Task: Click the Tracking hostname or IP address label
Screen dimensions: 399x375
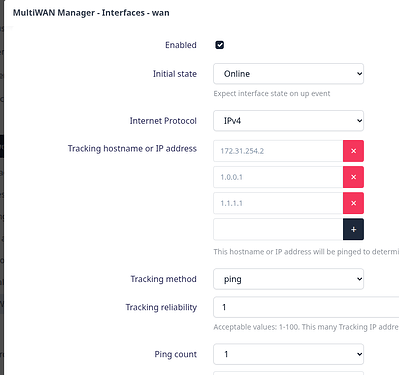Action: (132, 148)
